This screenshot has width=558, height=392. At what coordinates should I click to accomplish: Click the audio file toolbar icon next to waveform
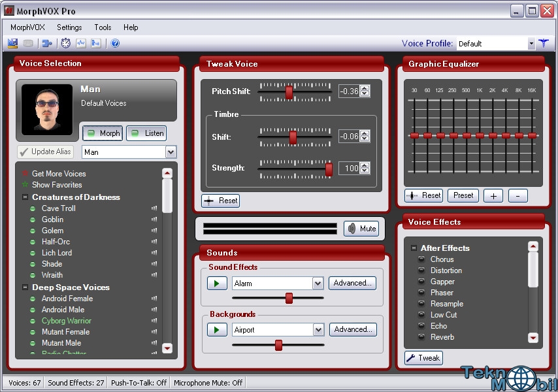coord(96,43)
